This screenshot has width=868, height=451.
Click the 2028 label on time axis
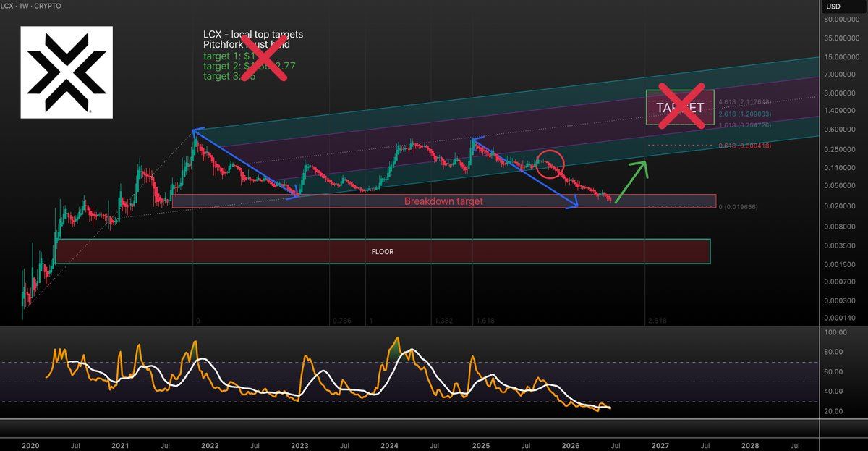(x=751, y=446)
